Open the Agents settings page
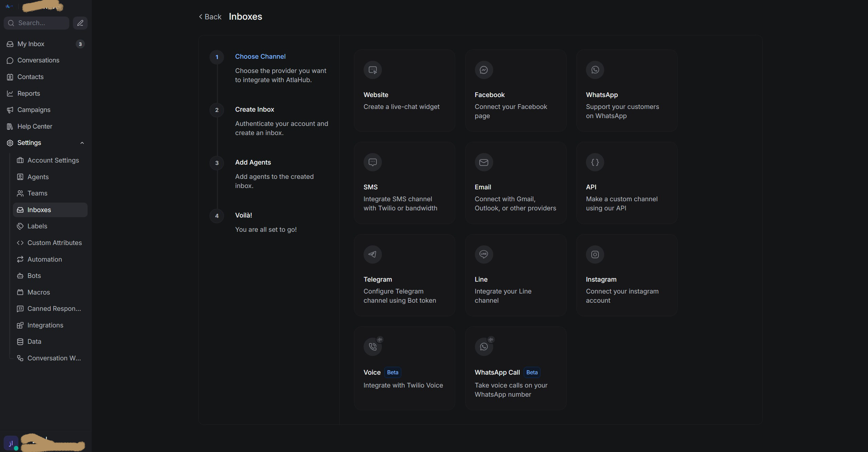The image size is (868, 452). coord(50,177)
